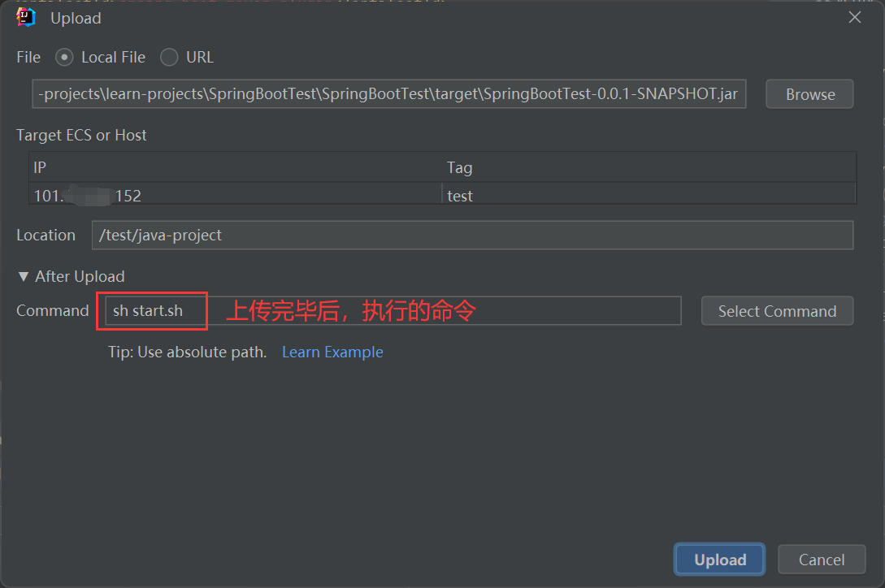Open the Learn Example link
Image resolution: width=885 pixels, height=588 pixels.
[332, 352]
